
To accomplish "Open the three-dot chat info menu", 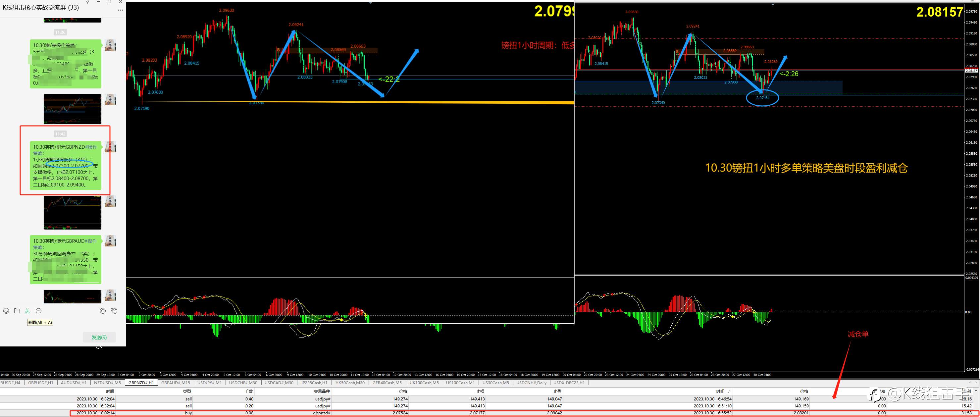I will (120, 10).
